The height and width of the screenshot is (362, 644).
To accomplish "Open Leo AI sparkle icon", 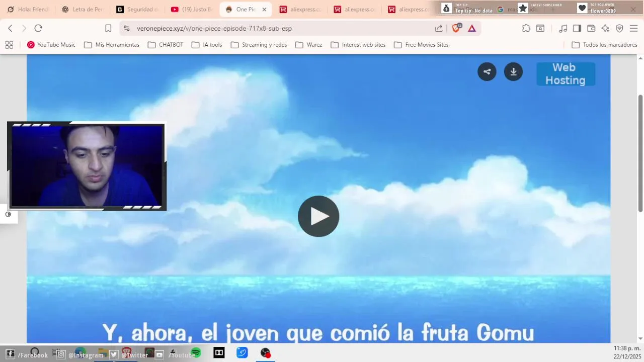I will (605, 29).
